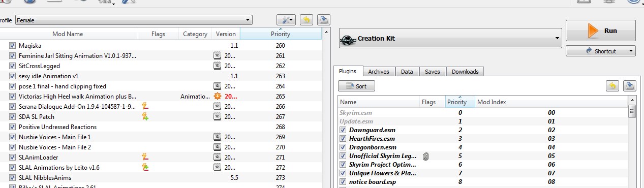Toggle Skyrim Project Optimization plugin checkbox
Image resolution: width=644 pixels, height=188 pixels.
pos(343,165)
